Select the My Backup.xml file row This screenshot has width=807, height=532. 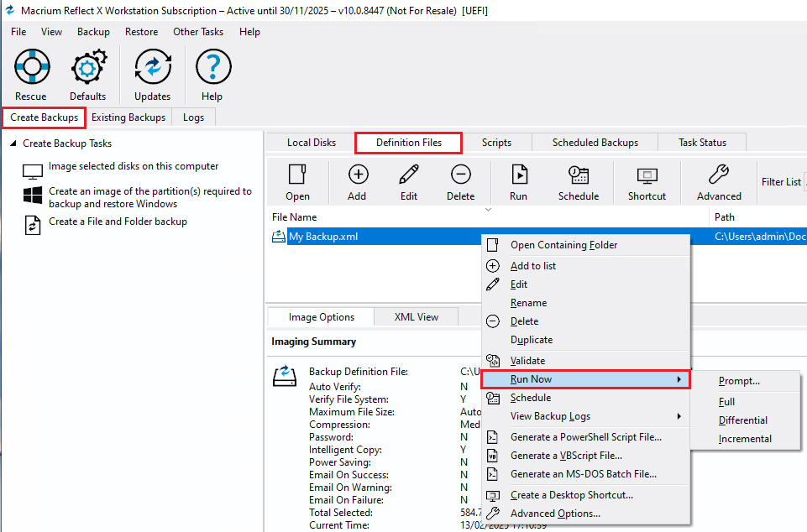click(x=323, y=237)
